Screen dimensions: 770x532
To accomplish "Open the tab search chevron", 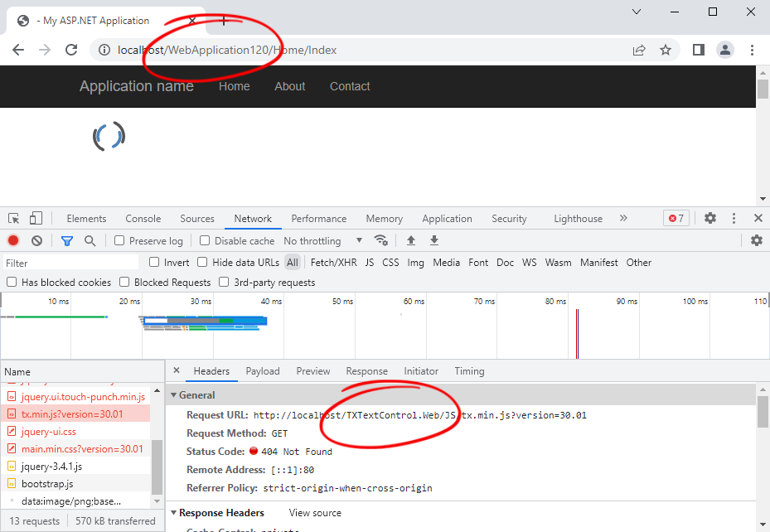I will (x=637, y=12).
